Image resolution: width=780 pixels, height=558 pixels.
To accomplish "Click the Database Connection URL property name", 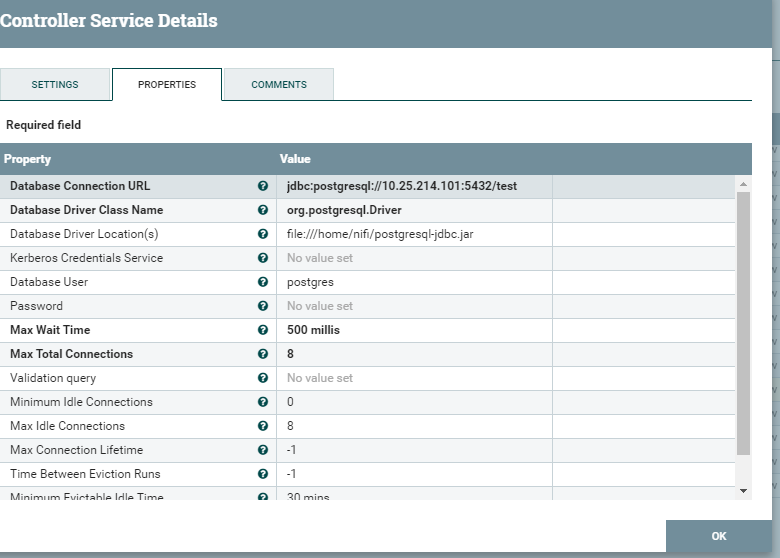I will [80, 186].
